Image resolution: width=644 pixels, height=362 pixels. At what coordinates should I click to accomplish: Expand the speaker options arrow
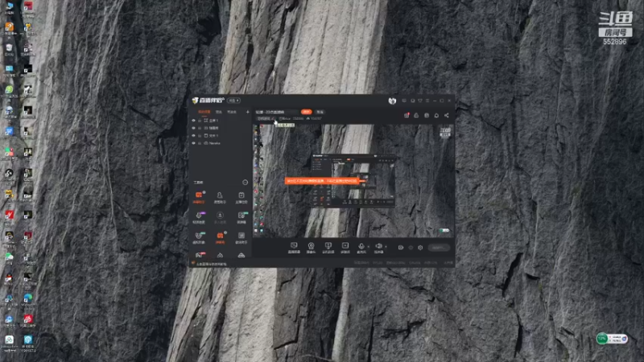click(386, 247)
